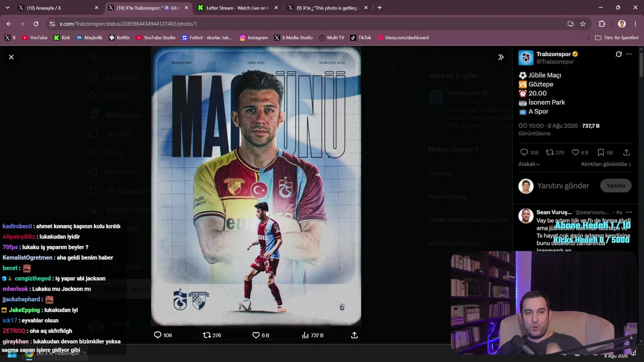Viewport: 644px width, 362px height.
Task: Open the @Trabzonspor handle link
Action: click(555, 62)
